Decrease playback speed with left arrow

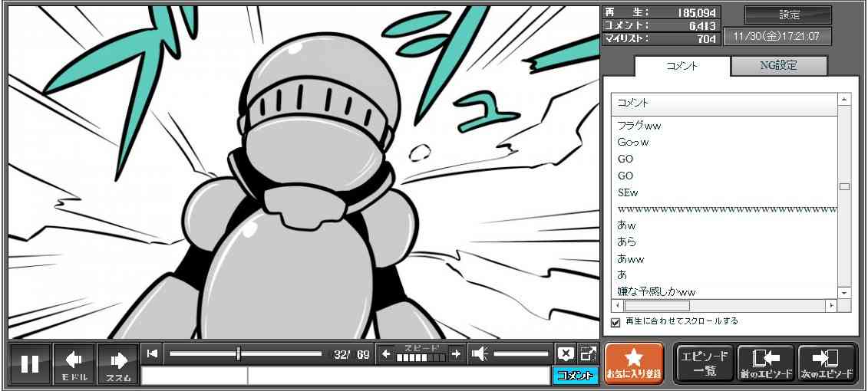[x=386, y=353]
